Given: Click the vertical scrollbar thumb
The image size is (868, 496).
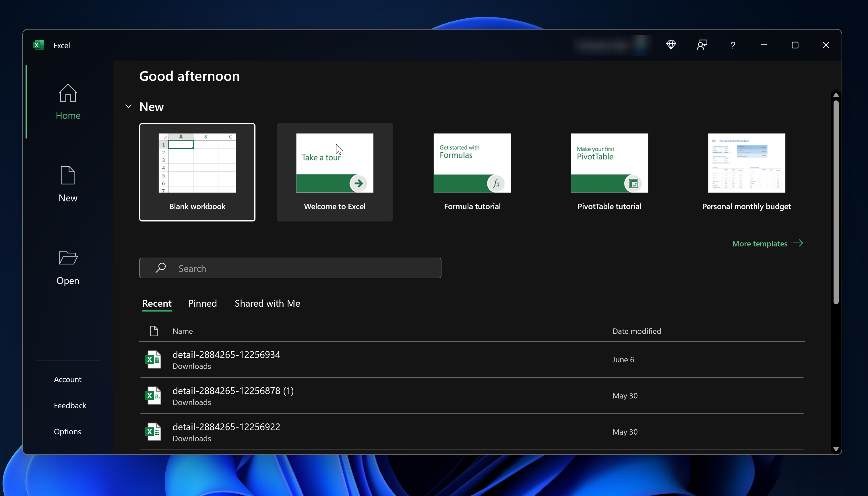Looking at the screenshot, I should (836, 202).
